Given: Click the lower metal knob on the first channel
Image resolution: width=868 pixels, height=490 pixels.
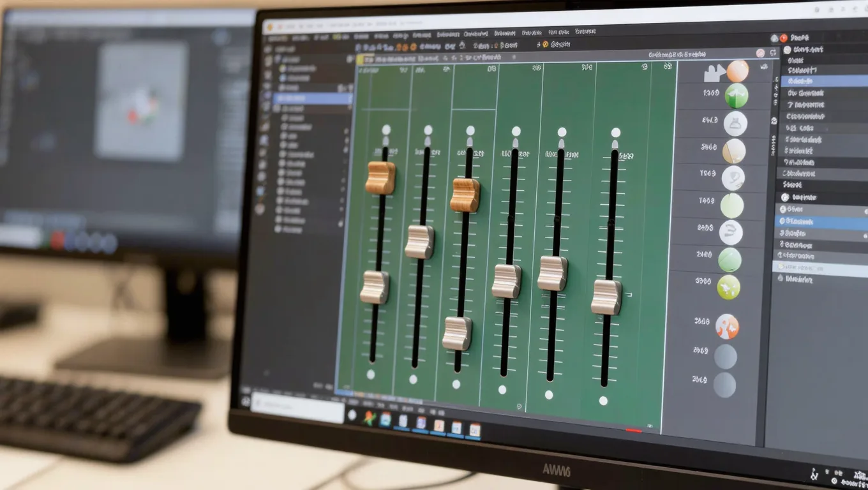Looking at the screenshot, I should pos(375,287).
